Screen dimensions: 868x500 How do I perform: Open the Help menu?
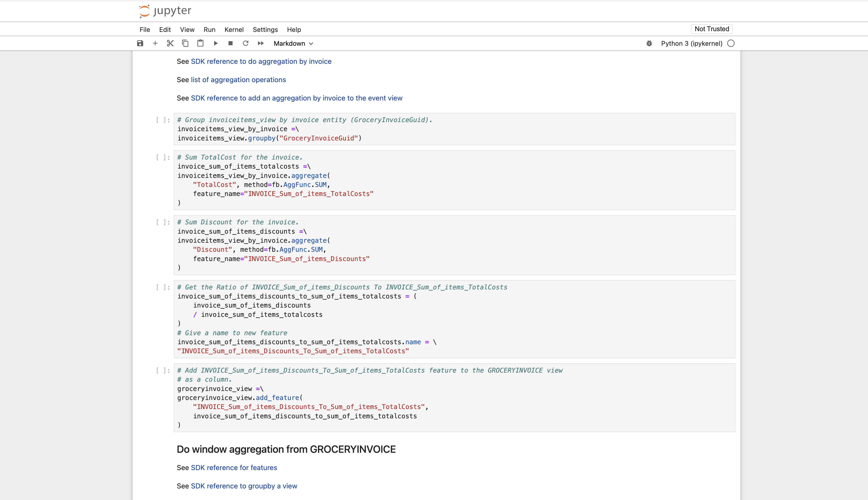coord(294,30)
